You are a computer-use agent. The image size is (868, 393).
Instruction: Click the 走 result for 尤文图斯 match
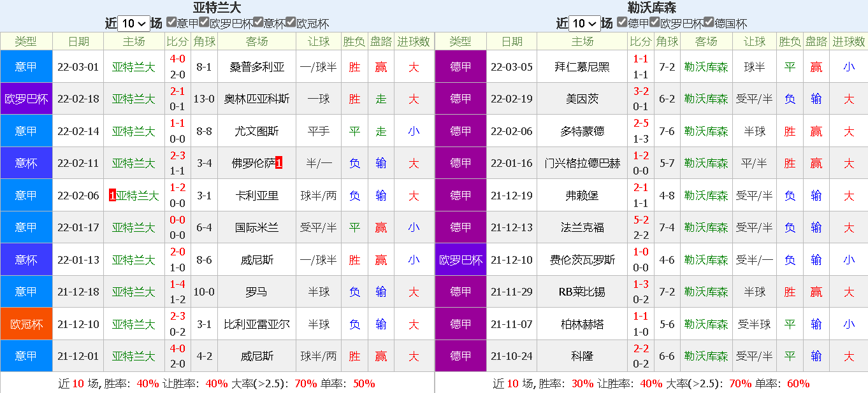click(381, 131)
